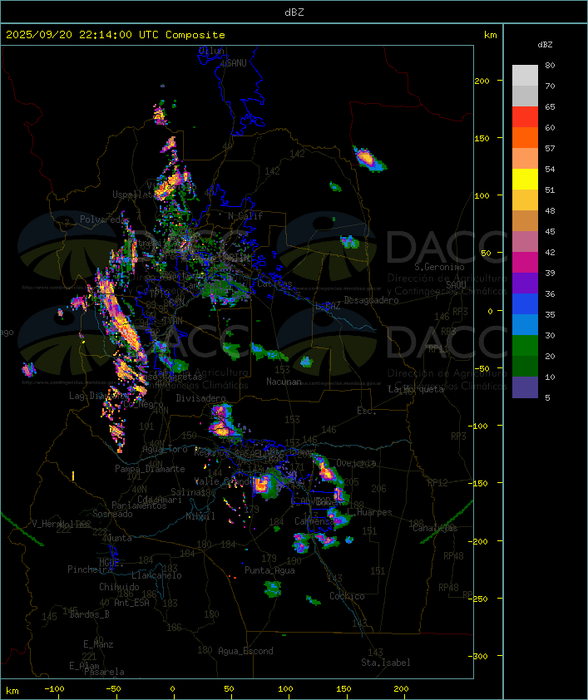
Task: Click the magenta 39-42 dBZ legend swatch
Action: [x=525, y=263]
